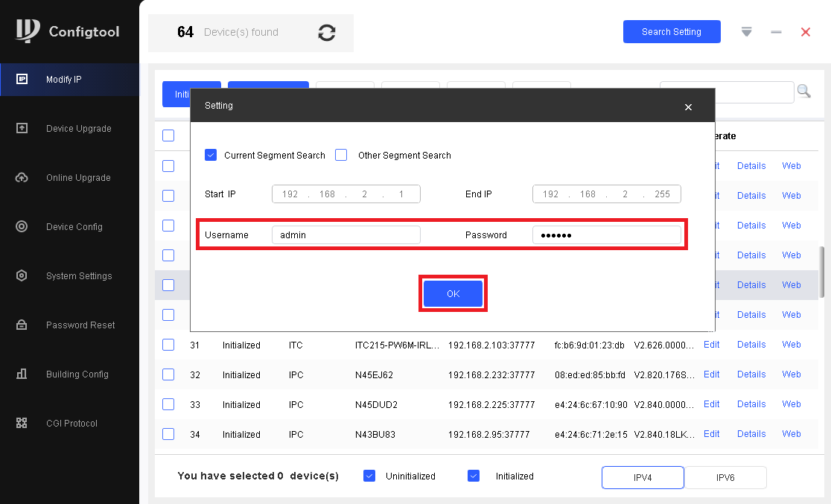This screenshot has height=504, width=831.
Task: Open the Modify IP sidebar icon
Action: [x=22, y=80]
